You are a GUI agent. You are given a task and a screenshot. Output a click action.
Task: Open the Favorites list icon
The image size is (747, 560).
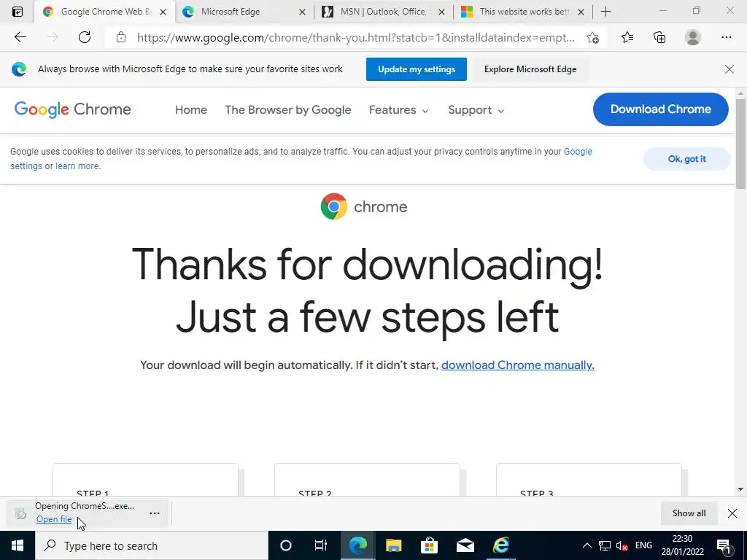tap(627, 37)
